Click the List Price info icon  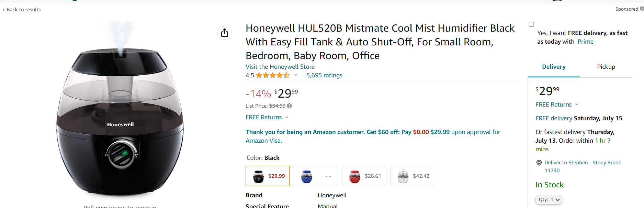pos(290,106)
